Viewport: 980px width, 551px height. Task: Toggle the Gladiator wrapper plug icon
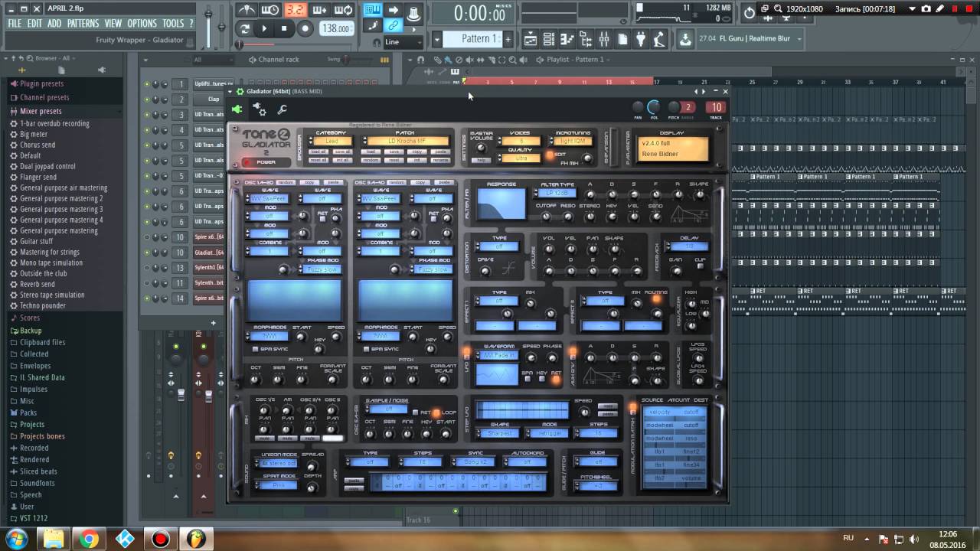237,109
